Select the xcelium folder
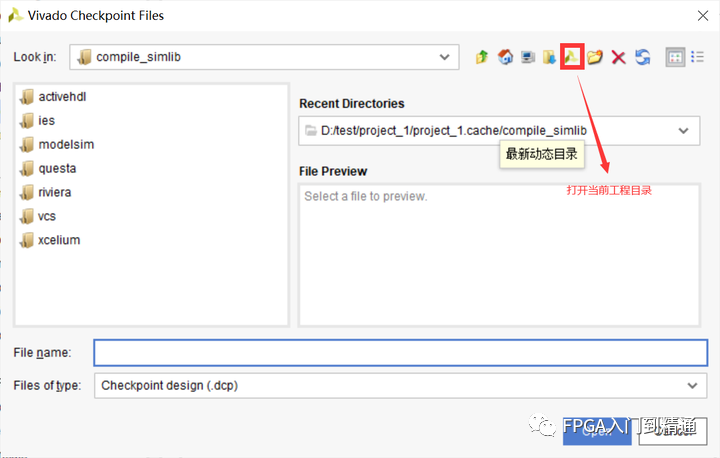The width and height of the screenshot is (720, 458). tap(59, 240)
